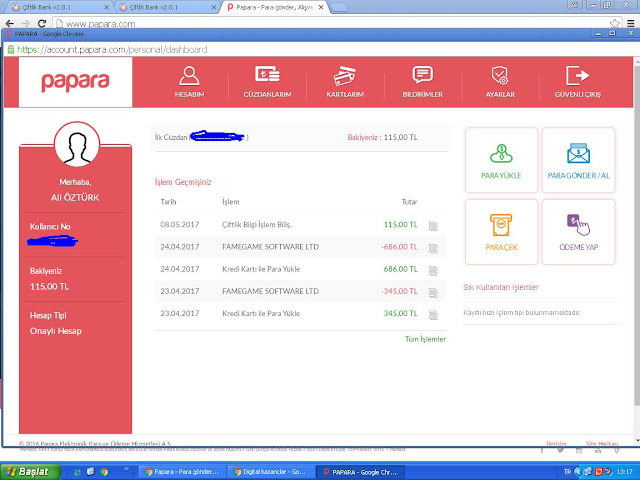Open receipt icon for -686,00 TL transaction

(x=433, y=248)
